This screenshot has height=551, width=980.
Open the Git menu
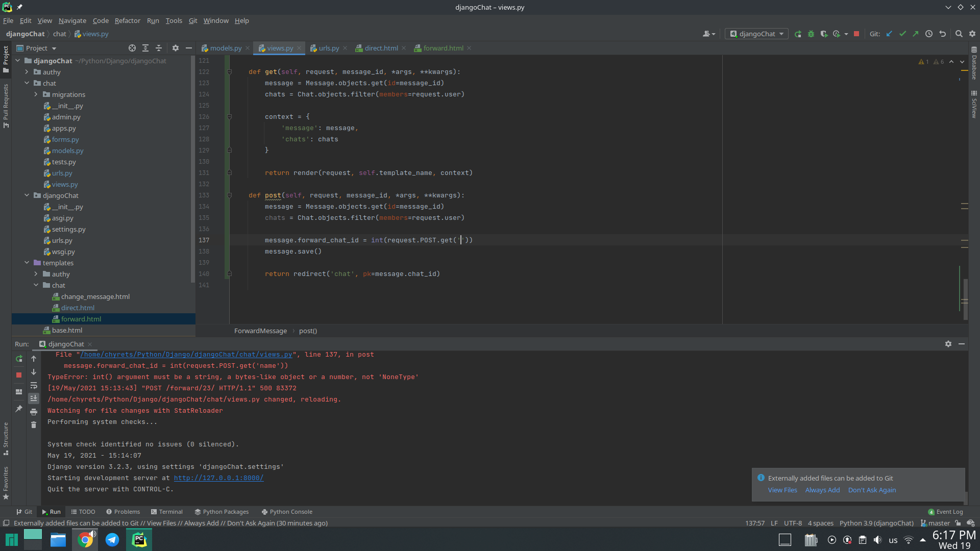(193, 20)
